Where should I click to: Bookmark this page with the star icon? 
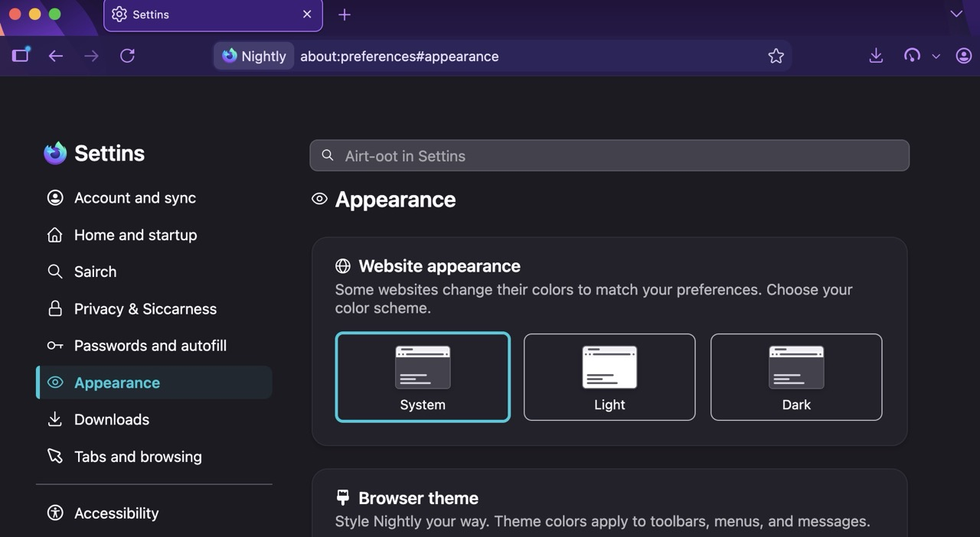click(x=776, y=56)
